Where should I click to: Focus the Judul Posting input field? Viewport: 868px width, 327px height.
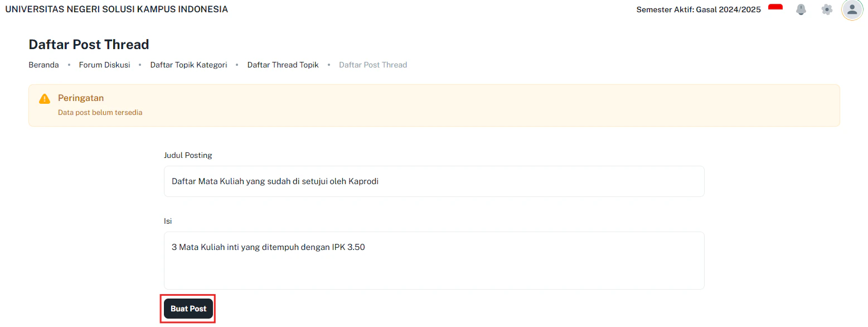[434, 181]
